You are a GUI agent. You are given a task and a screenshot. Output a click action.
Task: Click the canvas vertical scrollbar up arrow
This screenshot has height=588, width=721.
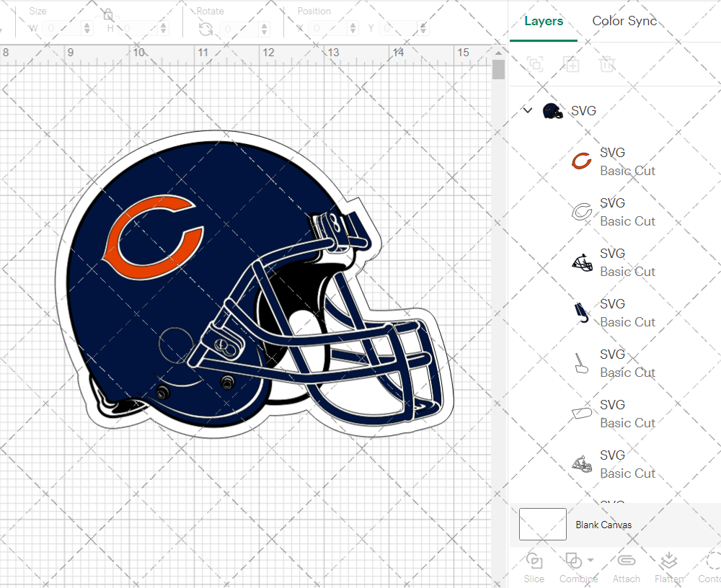[x=498, y=53]
